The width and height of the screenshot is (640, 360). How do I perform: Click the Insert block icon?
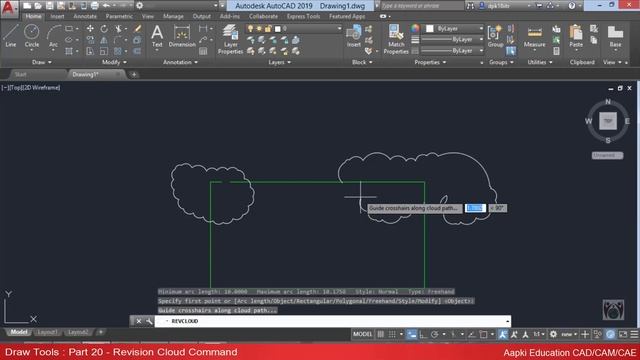point(353,36)
